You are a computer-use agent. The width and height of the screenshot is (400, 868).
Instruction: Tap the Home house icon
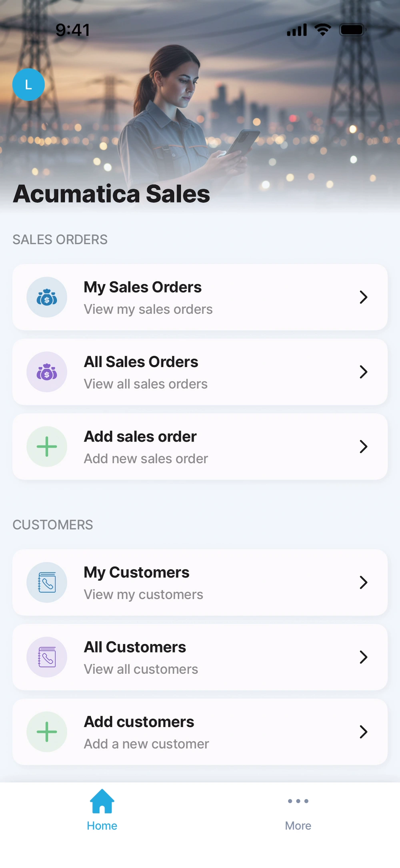102,801
